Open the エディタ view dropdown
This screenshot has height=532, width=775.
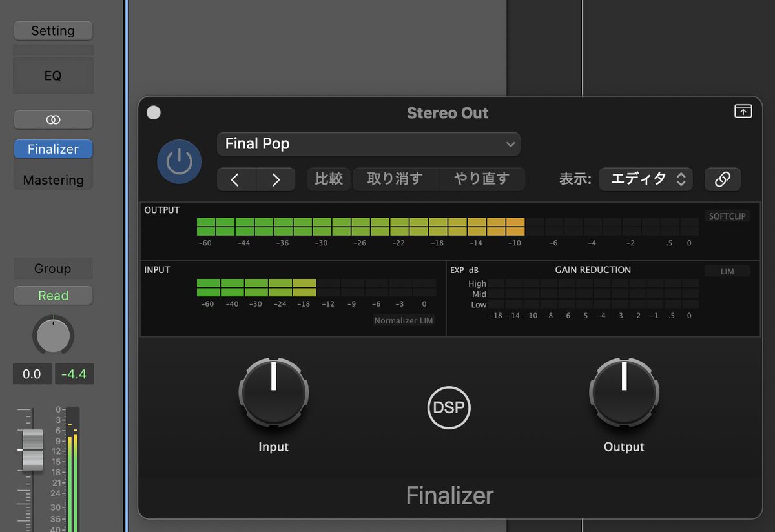[x=646, y=179]
